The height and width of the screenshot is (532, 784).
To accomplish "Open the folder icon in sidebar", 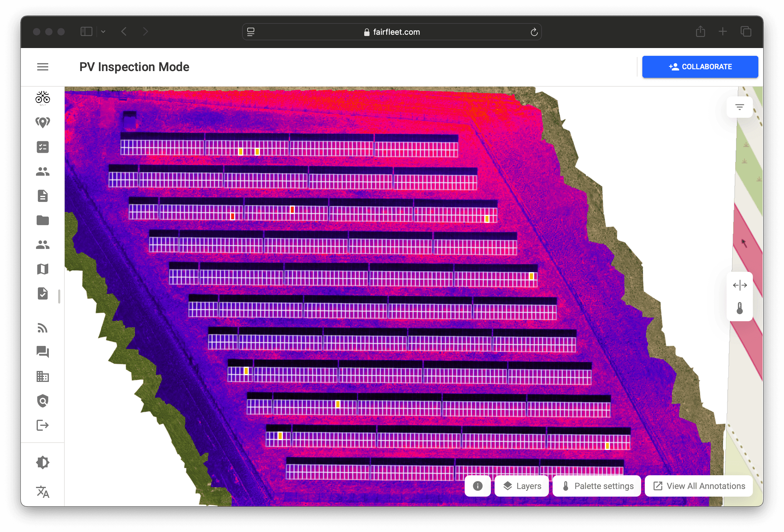I will pyautogui.click(x=42, y=220).
